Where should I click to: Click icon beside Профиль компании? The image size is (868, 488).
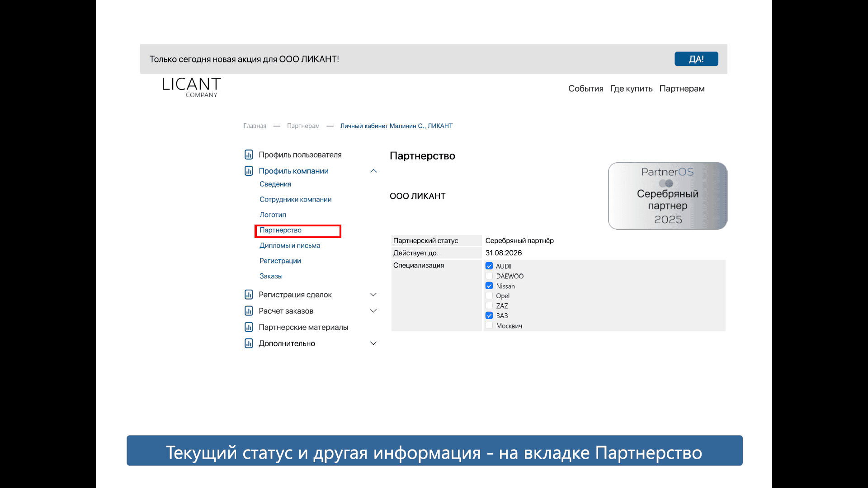click(249, 171)
